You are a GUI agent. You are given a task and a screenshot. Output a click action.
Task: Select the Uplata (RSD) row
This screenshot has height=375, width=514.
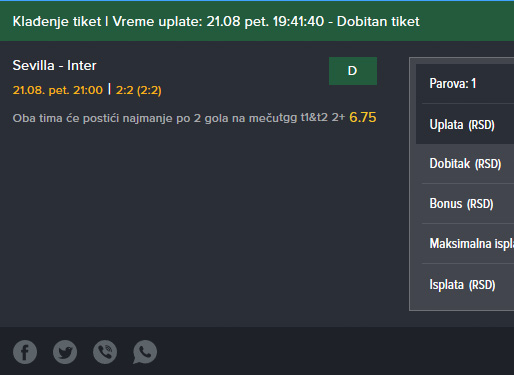coord(465,124)
